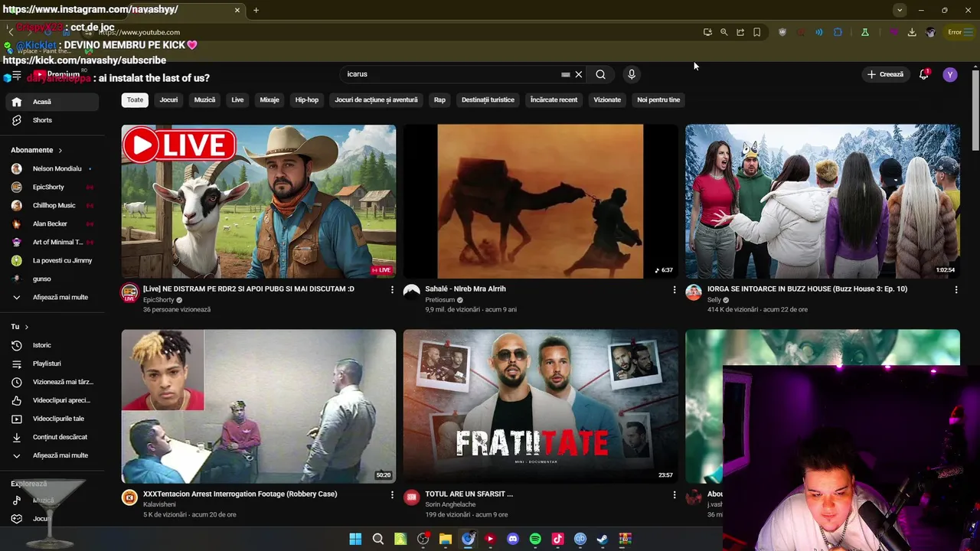The height and width of the screenshot is (551, 980).
Task: Open the notifications bell
Action: click(x=924, y=74)
